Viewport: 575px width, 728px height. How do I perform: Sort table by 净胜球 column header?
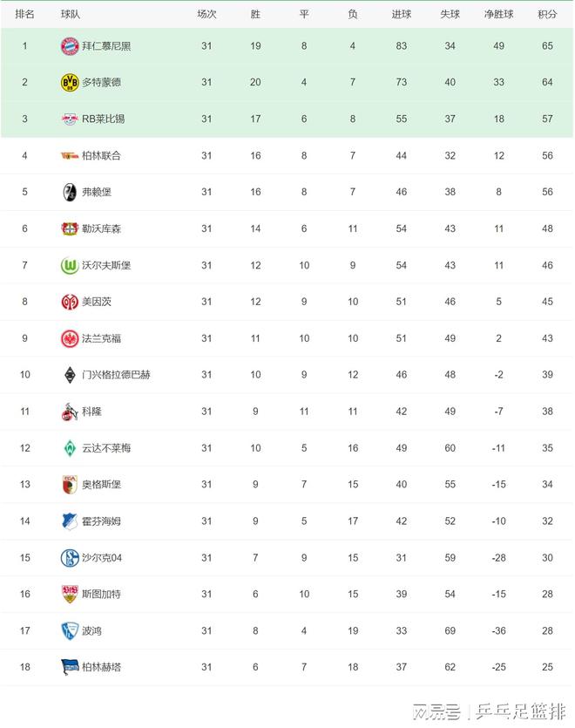pos(499,14)
